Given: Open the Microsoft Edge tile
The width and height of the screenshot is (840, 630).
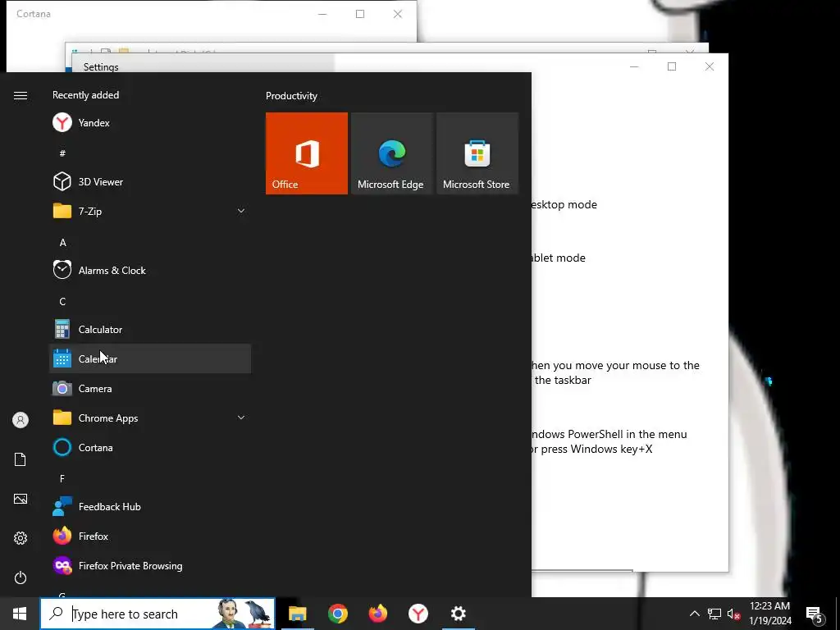Looking at the screenshot, I should 391,153.
